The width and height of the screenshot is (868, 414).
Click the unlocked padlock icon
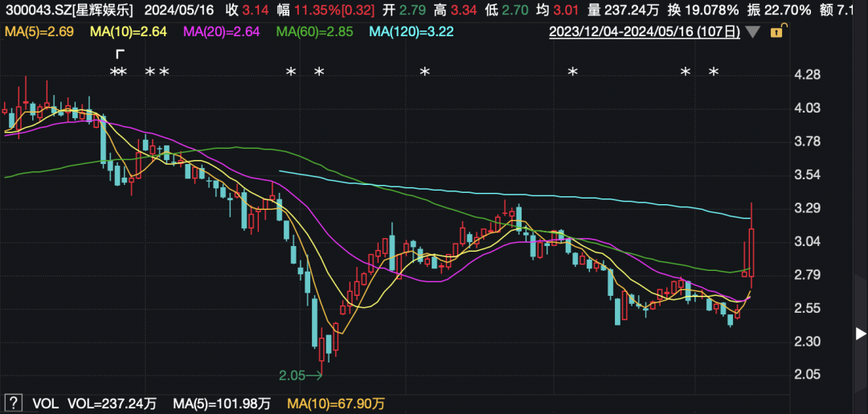[x=776, y=32]
